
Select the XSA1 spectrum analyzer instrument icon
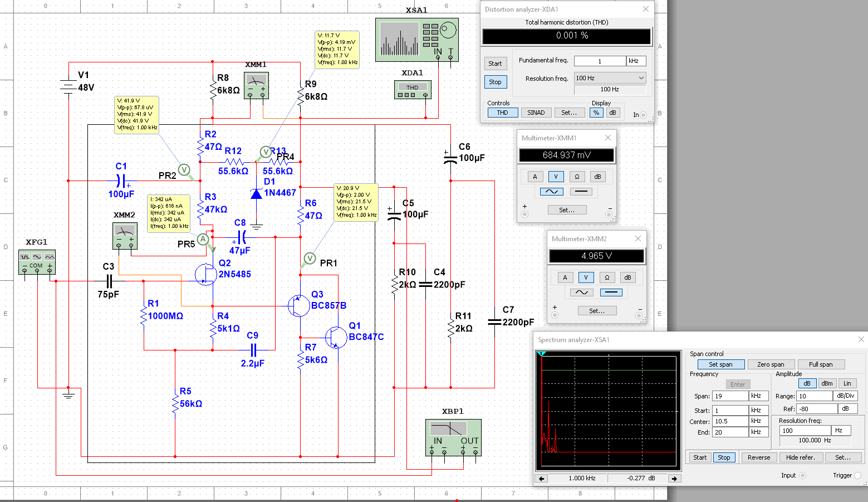click(x=417, y=40)
